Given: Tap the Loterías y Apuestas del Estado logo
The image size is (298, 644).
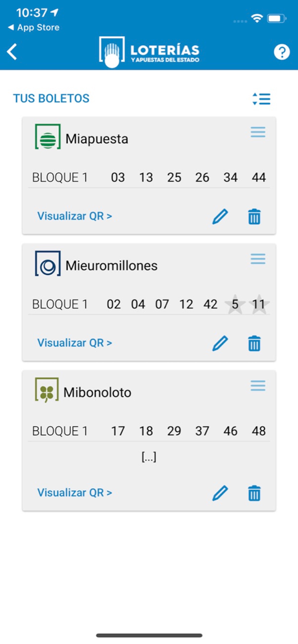Looking at the screenshot, I should point(149,52).
